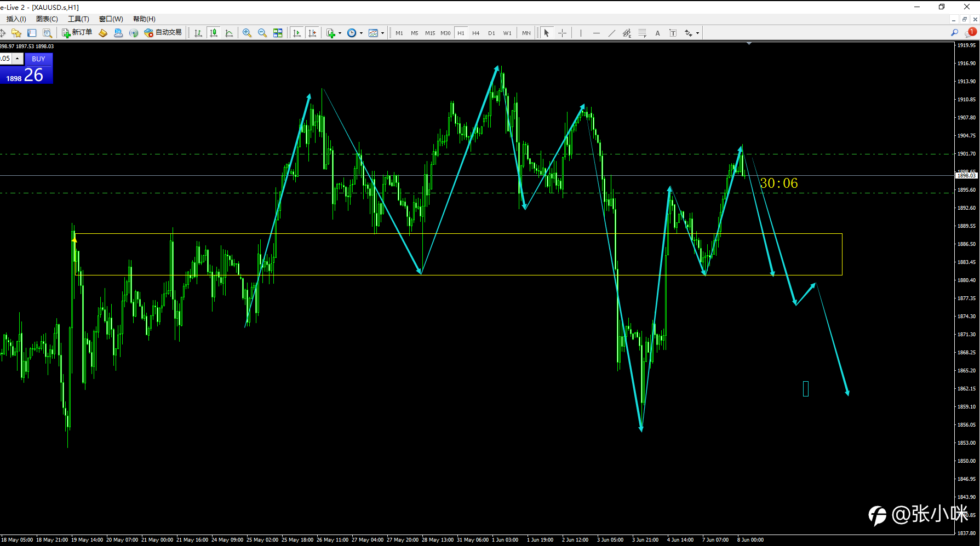Open the notification bell with red badge
The width and height of the screenshot is (980, 546).
pyautogui.click(x=970, y=32)
